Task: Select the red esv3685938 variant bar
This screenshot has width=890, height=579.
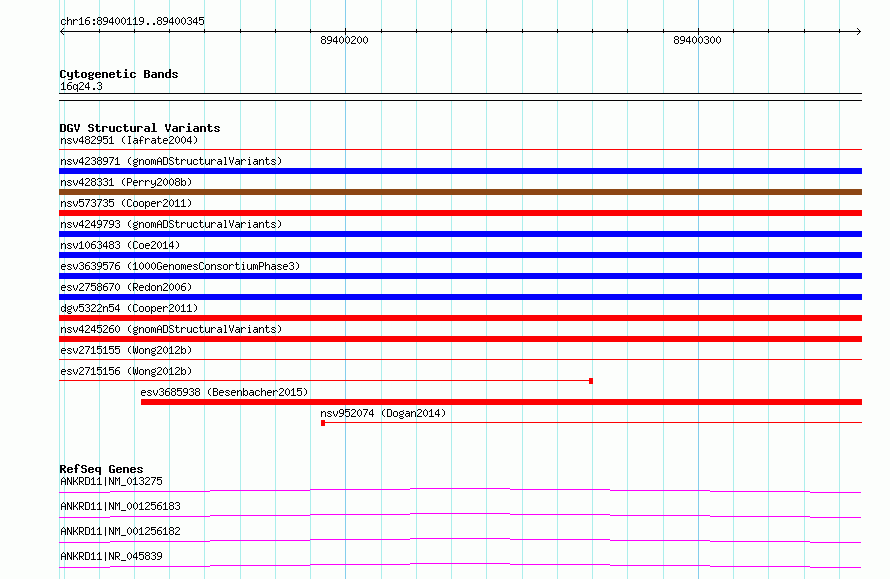Action: 501,402
